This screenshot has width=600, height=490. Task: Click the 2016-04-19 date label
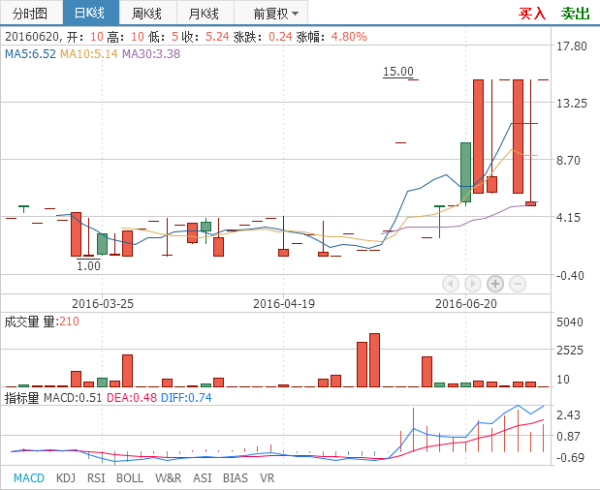[284, 304]
